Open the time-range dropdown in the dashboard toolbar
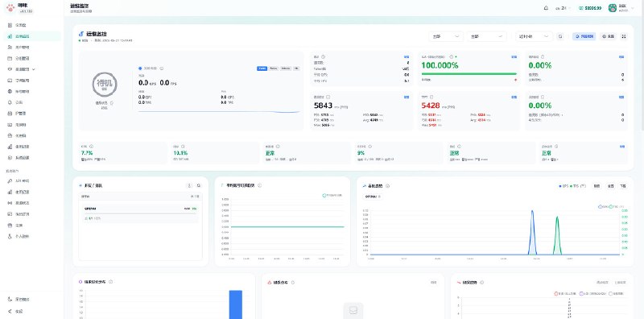This screenshot has height=319, width=644. tap(534, 36)
